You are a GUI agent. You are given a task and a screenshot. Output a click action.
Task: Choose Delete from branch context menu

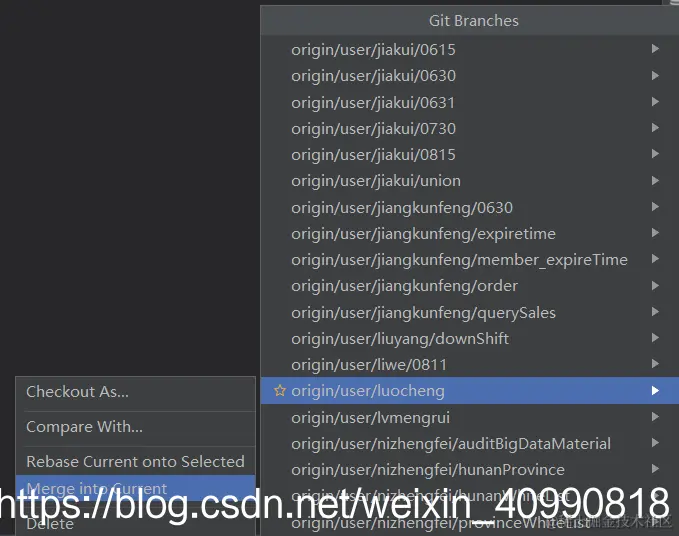click(136, 524)
